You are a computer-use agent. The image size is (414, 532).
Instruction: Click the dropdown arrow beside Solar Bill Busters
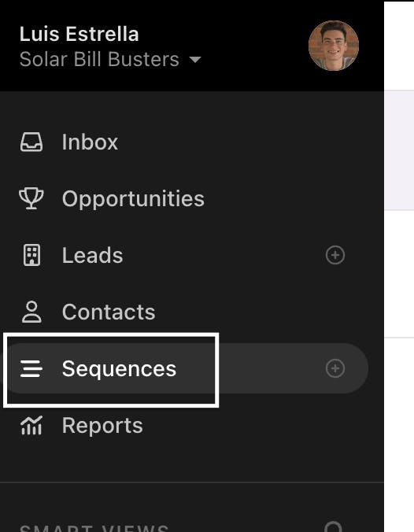(195, 60)
